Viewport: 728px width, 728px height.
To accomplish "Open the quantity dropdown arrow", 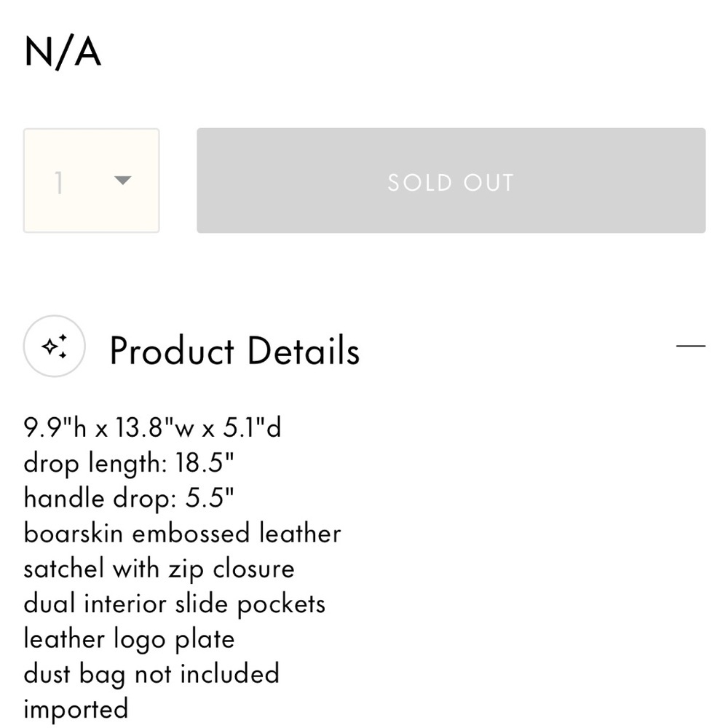I will [x=122, y=180].
